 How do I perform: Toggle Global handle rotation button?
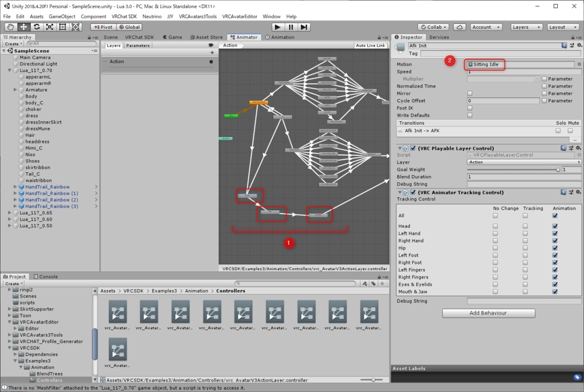[129, 27]
